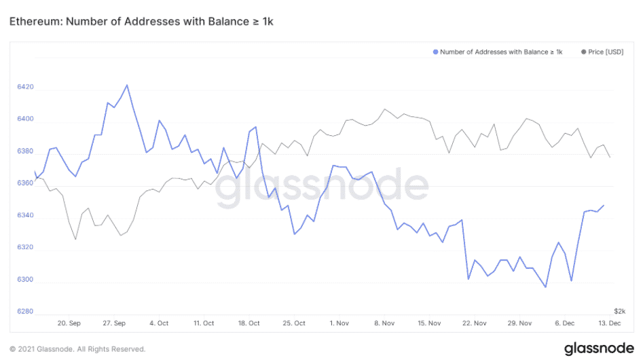Click the highest peak of the blue line
Image resolution: width=643 pixels, height=364 pixels.
127,86
